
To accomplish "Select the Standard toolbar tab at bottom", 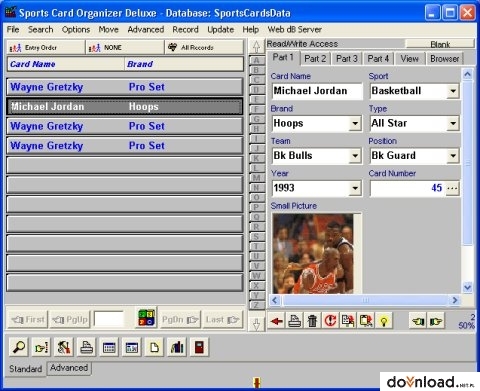I will point(25,369).
